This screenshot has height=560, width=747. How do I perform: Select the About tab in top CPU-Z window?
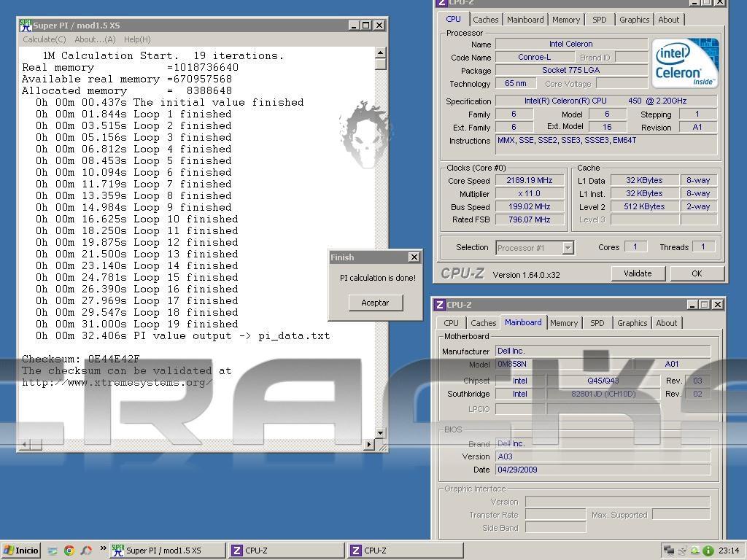(x=668, y=20)
